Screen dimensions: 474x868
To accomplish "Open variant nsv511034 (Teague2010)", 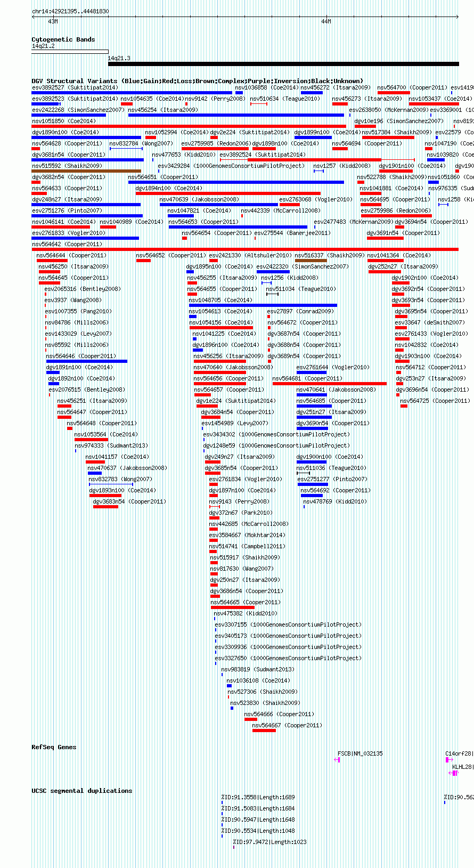I will click(301, 289).
